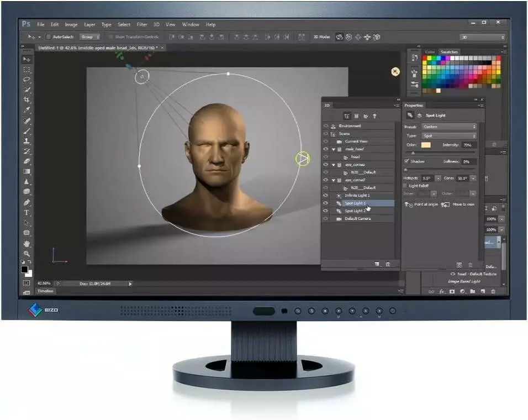Choose the Type tool
Image resolution: width=528 pixels, height=420 pixels.
[x=27, y=213]
